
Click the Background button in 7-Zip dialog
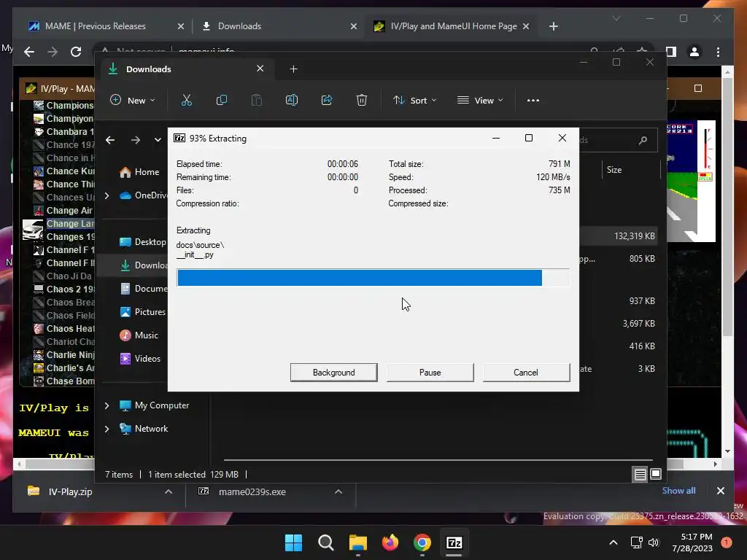(333, 373)
